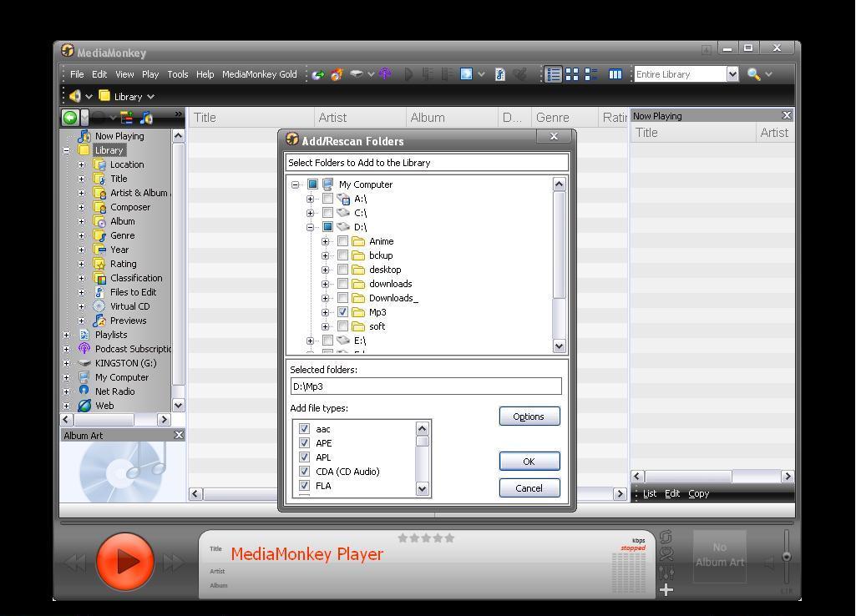Enable the CDA (CD Audio) file type
Viewport: 856px width, 616px height.
point(304,472)
